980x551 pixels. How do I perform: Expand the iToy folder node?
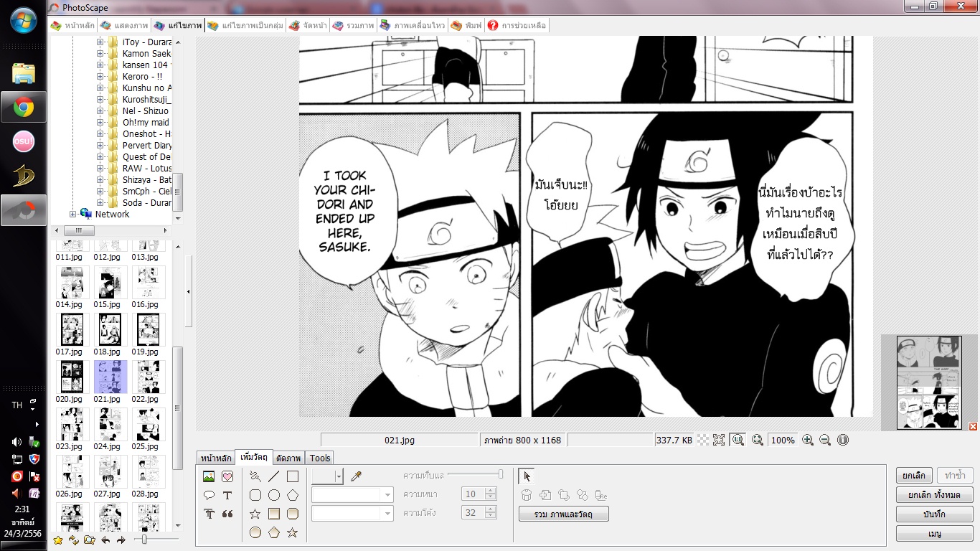pyautogui.click(x=100, y=42)
